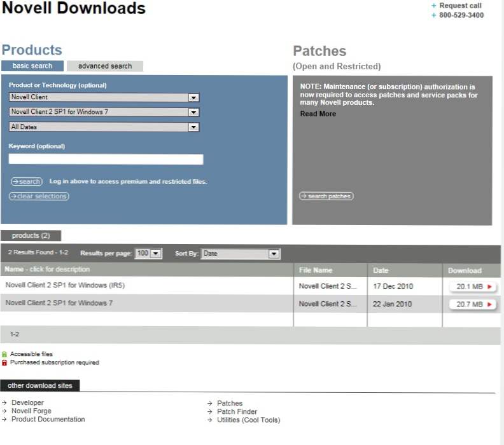Screen dimensions: 504x445
Task: Open the Novell Forge link
Action: 32,411
